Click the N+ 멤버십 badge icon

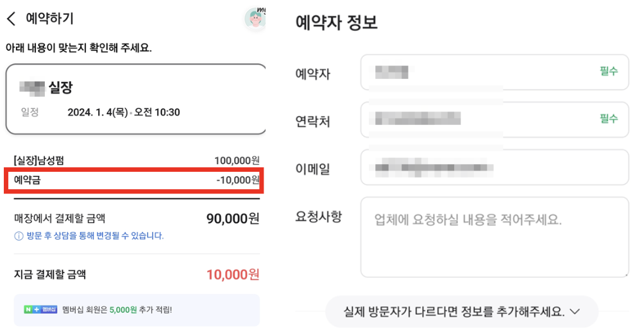click(x=40, y=310)
